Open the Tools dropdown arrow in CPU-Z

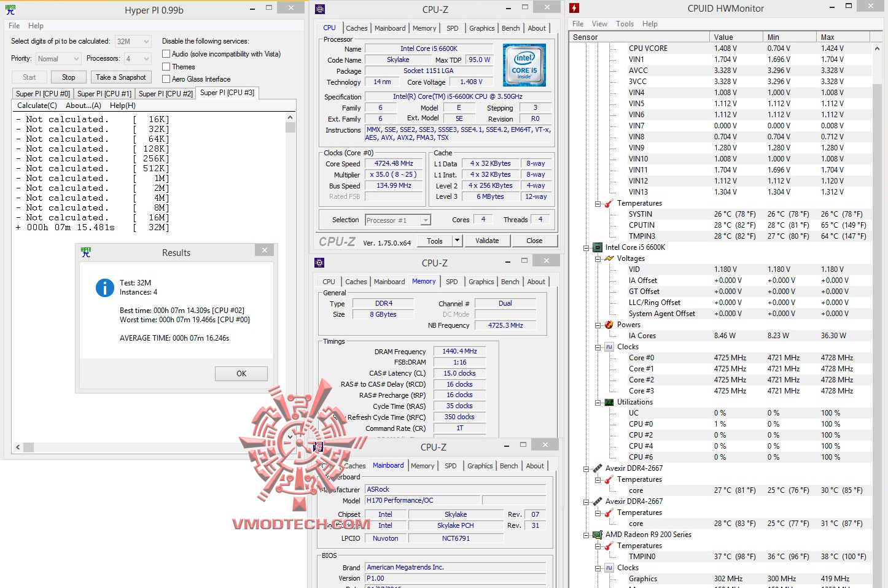tap(457, 241)
